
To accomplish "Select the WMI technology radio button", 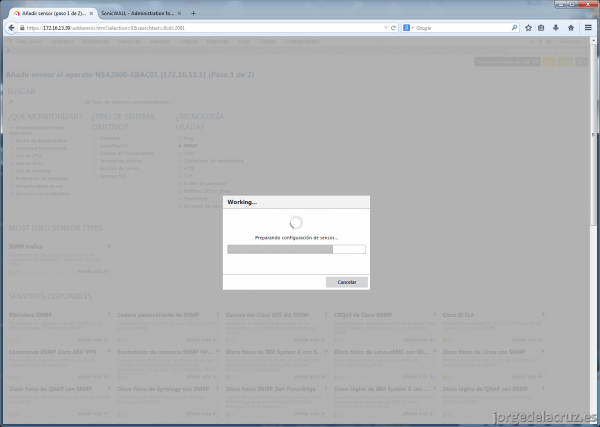I will tap(179, 153).
